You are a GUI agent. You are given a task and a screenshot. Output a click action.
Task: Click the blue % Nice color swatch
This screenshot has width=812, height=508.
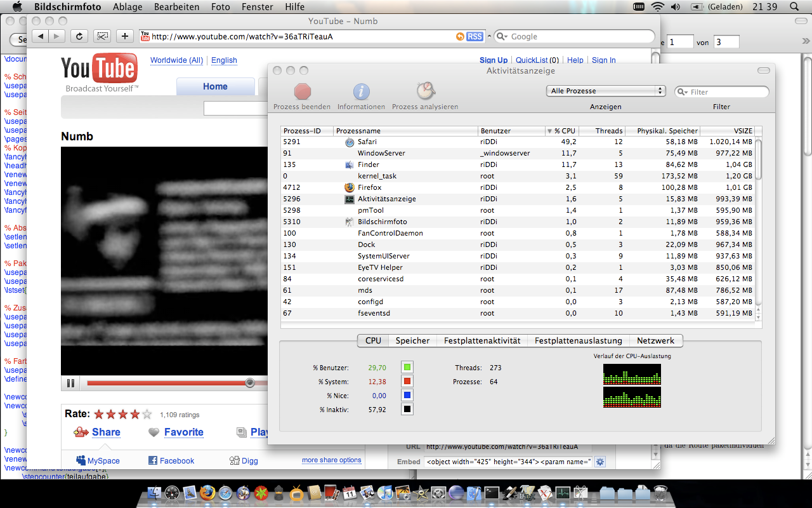407,395
